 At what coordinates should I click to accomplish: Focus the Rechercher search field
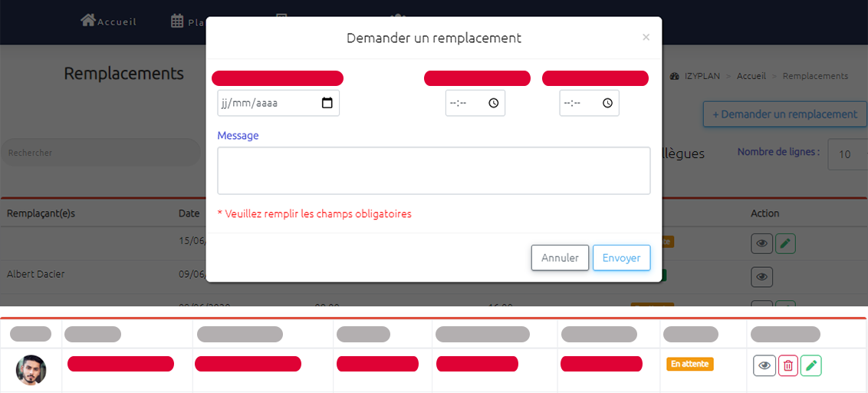100,153
